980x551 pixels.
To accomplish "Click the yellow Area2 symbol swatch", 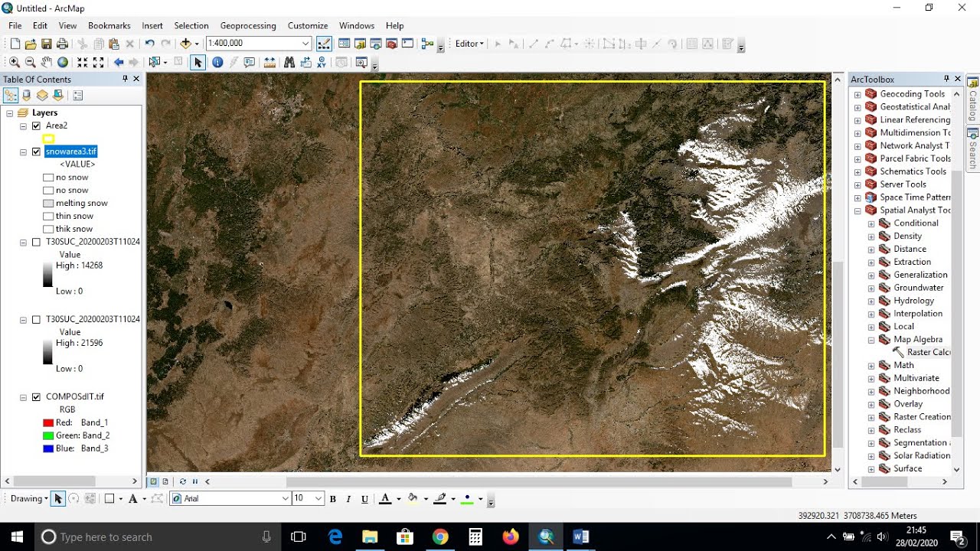I will pos(49,139).
